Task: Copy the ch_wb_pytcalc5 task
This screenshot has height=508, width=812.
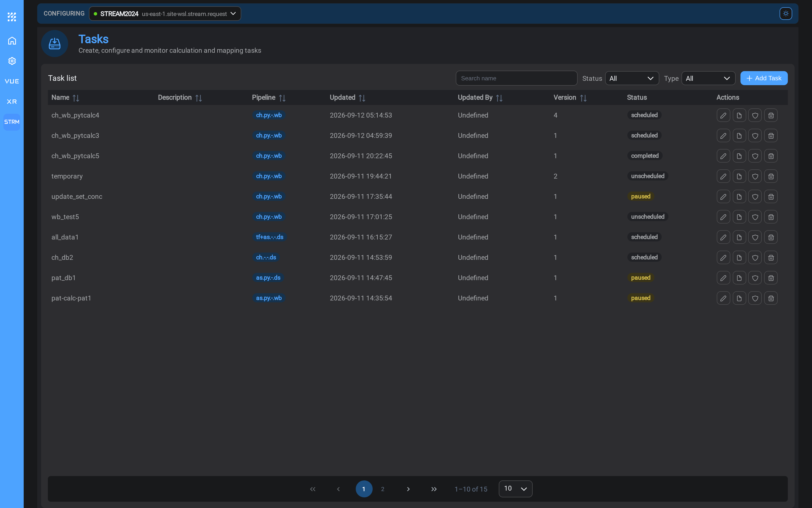Action: click(x=739, y=156)
